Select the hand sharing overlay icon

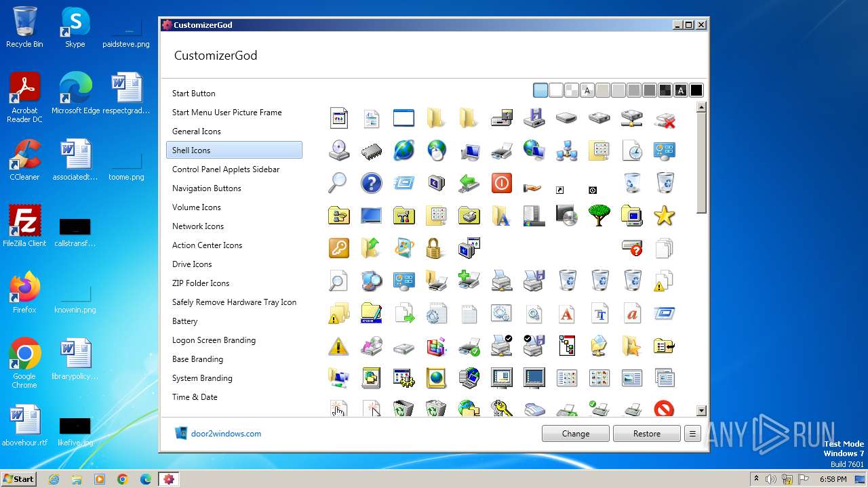pos(534,188)
